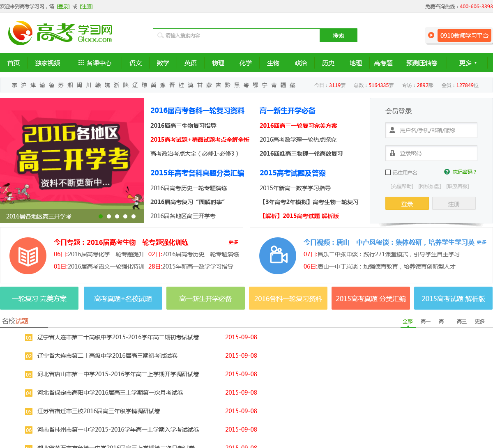The width and height of the screenshot is (493, 448).
Task: Click [网校加盟] link
Action: coord(430,186)
